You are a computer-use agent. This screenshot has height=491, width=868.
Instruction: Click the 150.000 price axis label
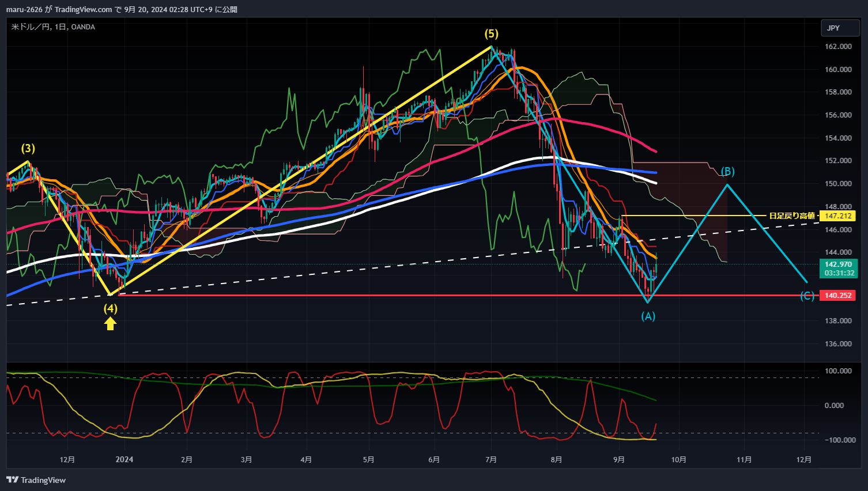click(838, 184)
